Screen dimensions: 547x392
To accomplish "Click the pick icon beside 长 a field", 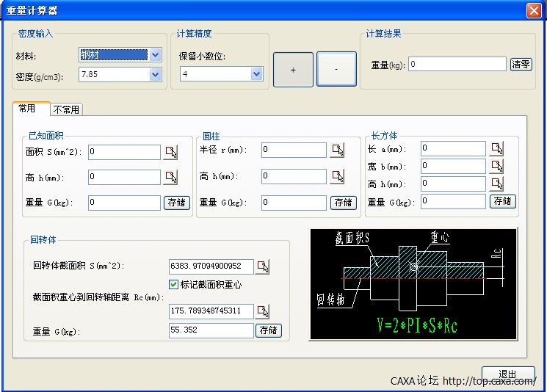I will pyautogui.click(x=497, y=148).
